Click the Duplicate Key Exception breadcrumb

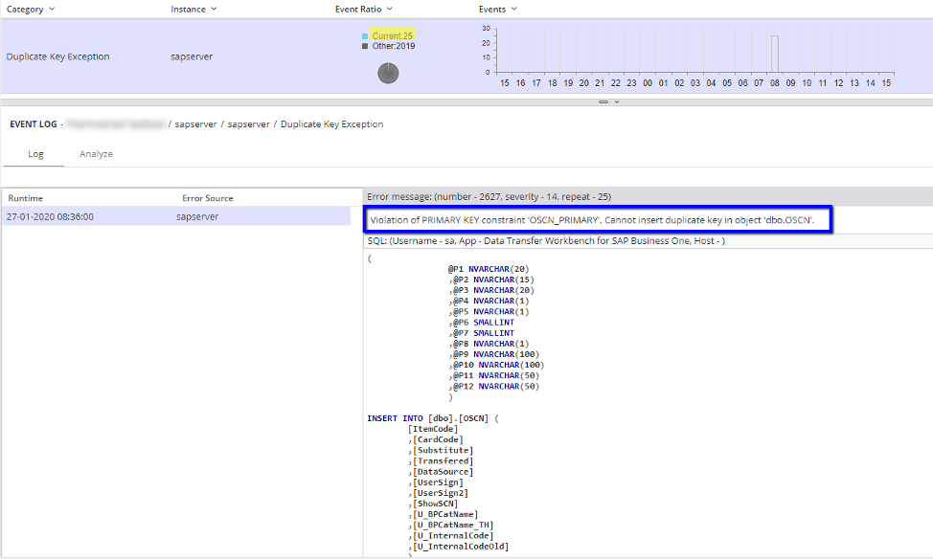point(331,124)
